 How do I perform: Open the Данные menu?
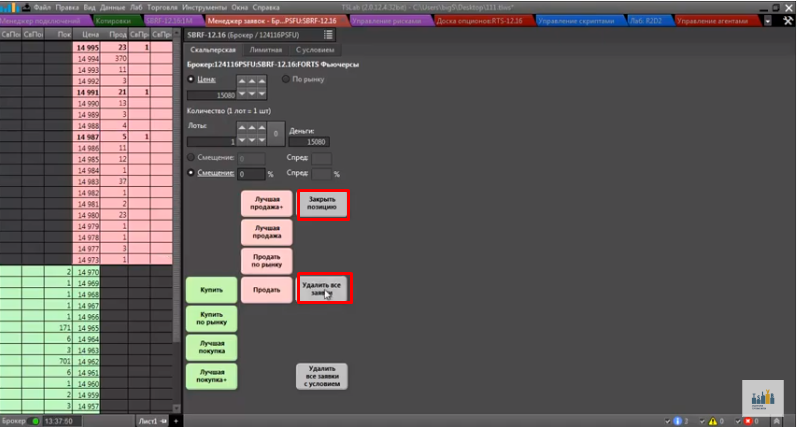(x=112, y=8)
